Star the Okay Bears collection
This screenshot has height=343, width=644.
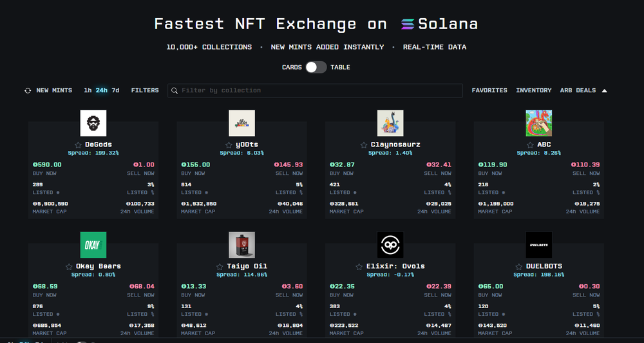(69, 266)
